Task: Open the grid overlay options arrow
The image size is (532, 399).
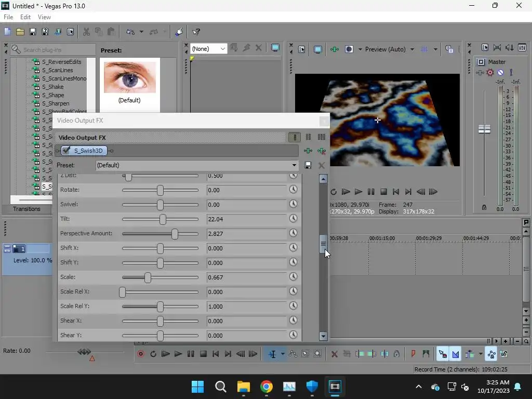Action: [x=435, y=49]
